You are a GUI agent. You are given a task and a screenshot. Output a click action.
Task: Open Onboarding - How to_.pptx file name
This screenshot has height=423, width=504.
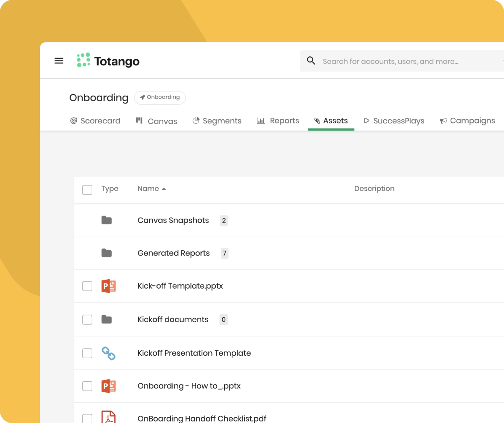pos(189,386)
